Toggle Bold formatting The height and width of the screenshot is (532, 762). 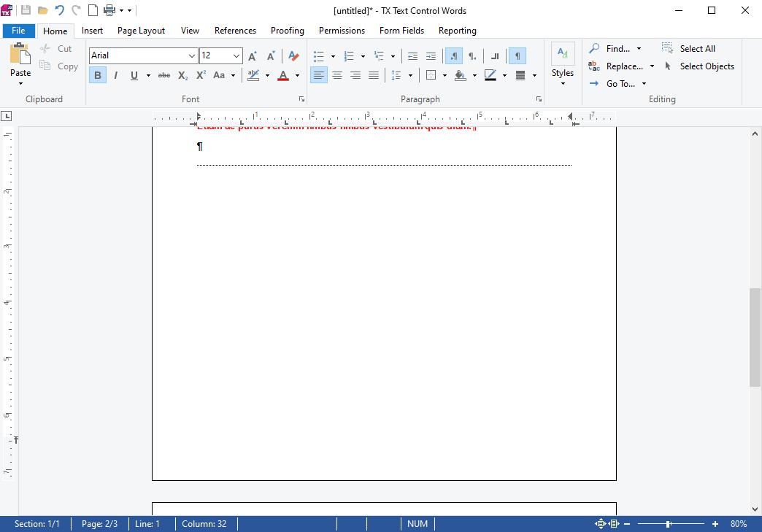coord(98,75)
